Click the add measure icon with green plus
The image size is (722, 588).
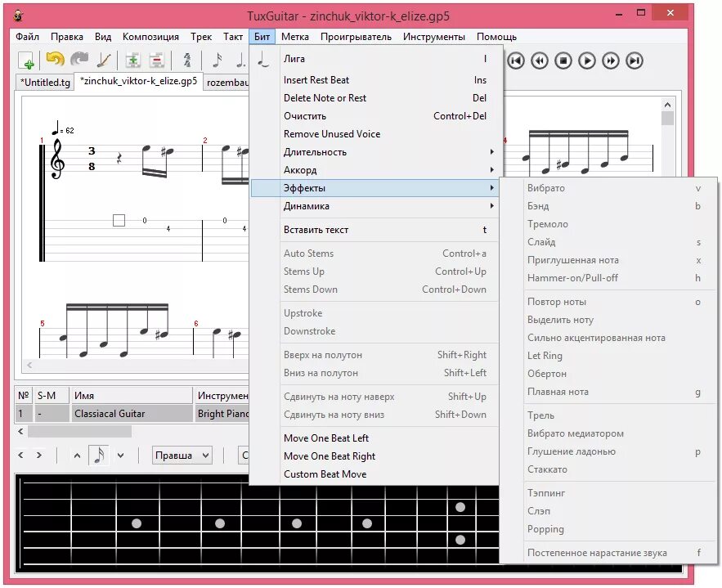click(132, 61)
